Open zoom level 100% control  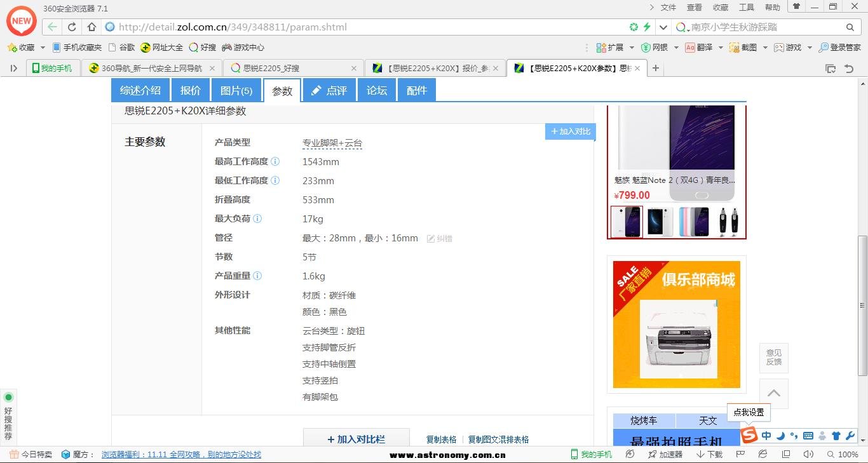(x=843, y=454)
